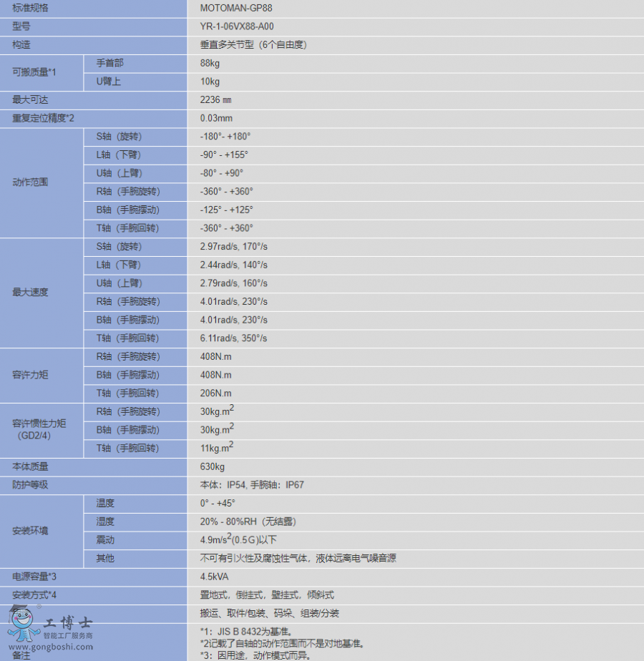The width and height of the screenshot is (644, 661).
Task: Select the "2.44rad/s, 140°/s" speed value
Action: click(x=234, y=265)
